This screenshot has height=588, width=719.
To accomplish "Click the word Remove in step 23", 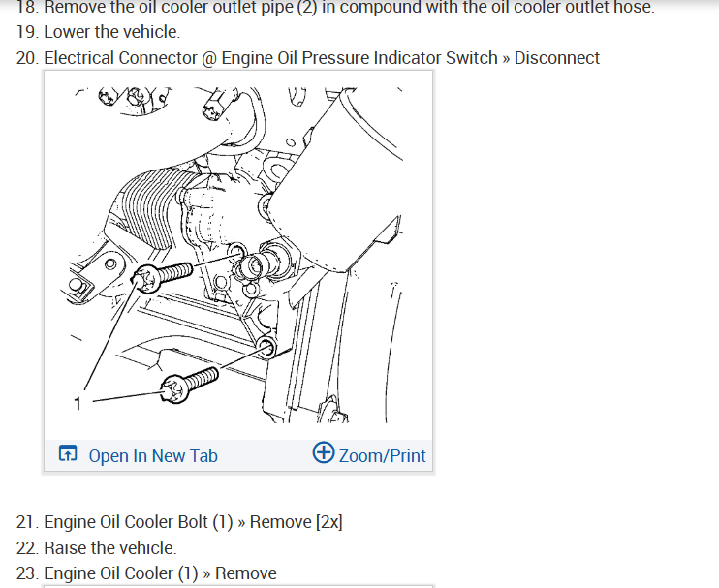I will click(246, 573).
